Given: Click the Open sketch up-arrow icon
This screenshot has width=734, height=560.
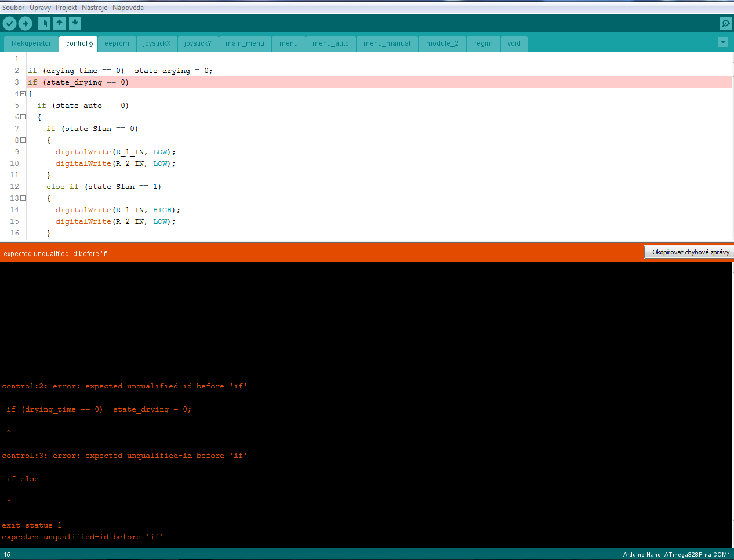Looking at the screenshot, I should click(59, 23).
